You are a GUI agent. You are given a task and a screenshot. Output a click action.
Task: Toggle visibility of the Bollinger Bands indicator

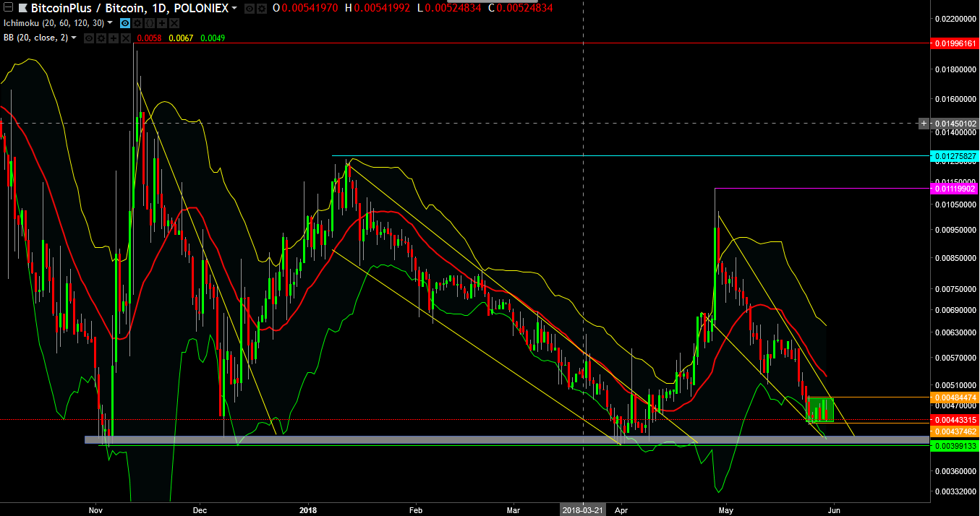pos(88,37)
